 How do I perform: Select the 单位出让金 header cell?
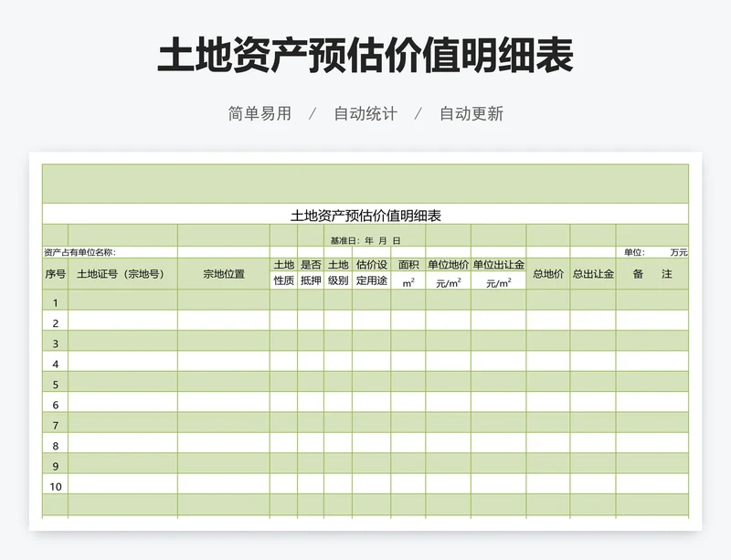498,265
